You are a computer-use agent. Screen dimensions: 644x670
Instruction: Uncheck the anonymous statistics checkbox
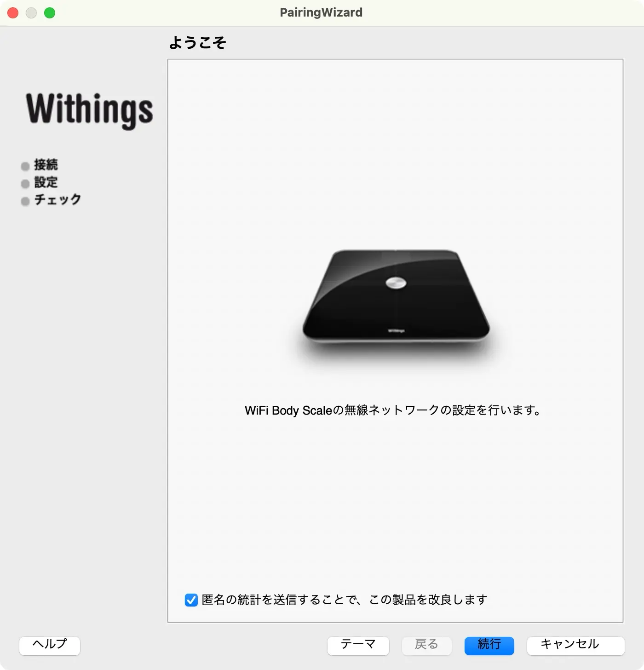click(x=191, y=600)
